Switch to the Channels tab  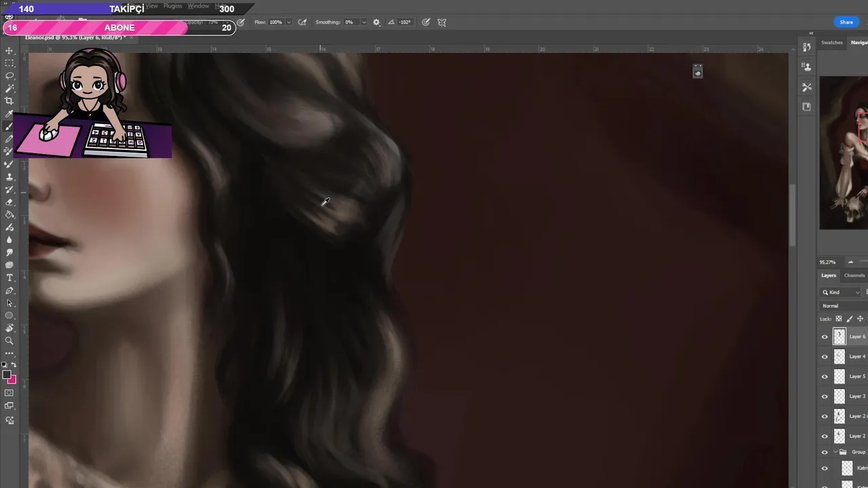pos(854,275)
